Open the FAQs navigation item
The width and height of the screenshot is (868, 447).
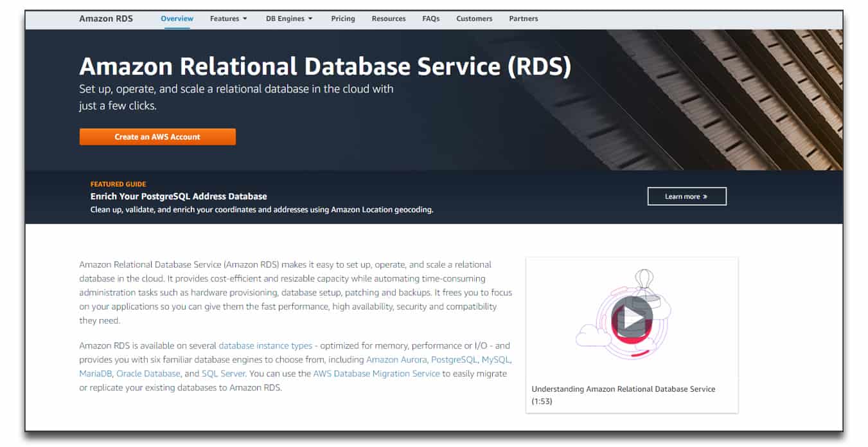click(430, 19)
